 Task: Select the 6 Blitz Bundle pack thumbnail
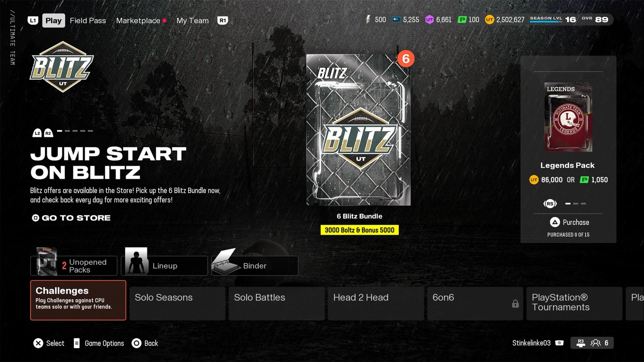coord(359,130)
